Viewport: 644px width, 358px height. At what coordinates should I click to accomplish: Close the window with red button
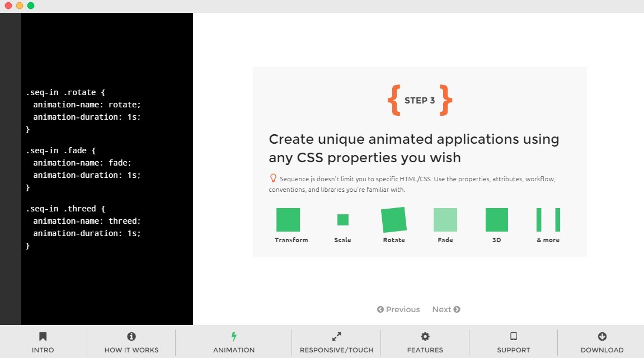[x=8, y=6]
